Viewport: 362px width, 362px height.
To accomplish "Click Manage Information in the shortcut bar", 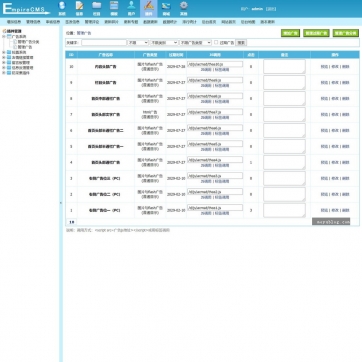I will [x=33, y=22].
